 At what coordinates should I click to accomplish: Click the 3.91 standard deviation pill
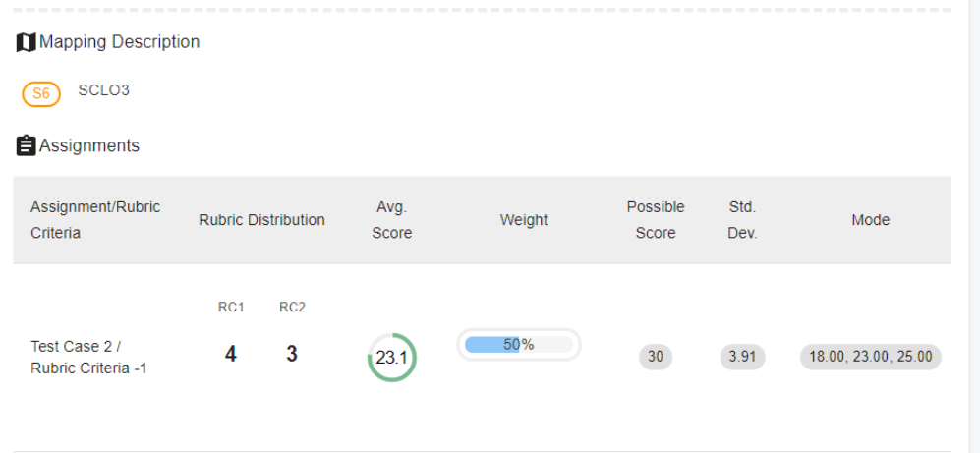(742, 358)
